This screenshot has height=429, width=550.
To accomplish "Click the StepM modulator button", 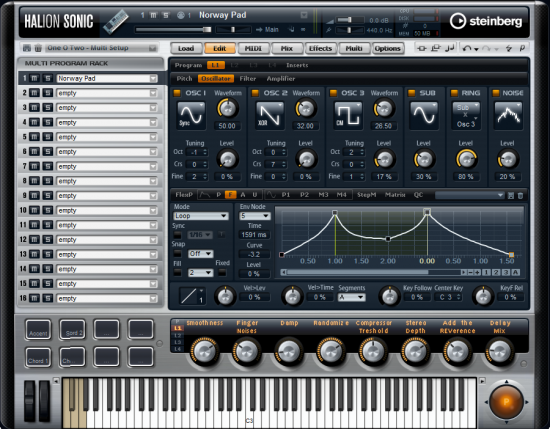I will click(x=367, y=195).
